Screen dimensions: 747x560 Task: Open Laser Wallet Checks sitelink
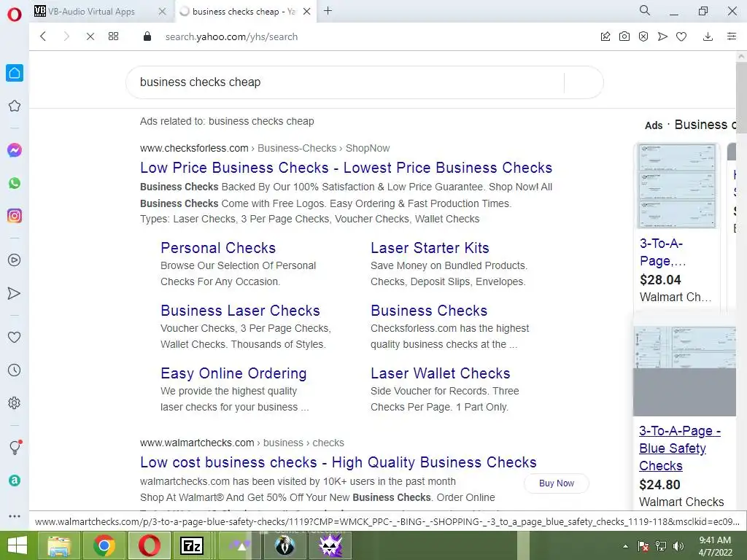(x=440, y=373)
